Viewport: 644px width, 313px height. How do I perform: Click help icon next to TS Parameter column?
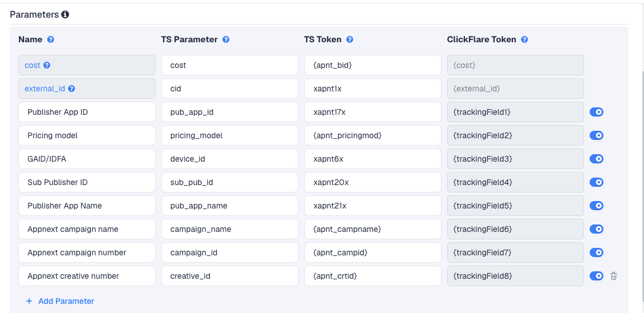pos(226,40)
